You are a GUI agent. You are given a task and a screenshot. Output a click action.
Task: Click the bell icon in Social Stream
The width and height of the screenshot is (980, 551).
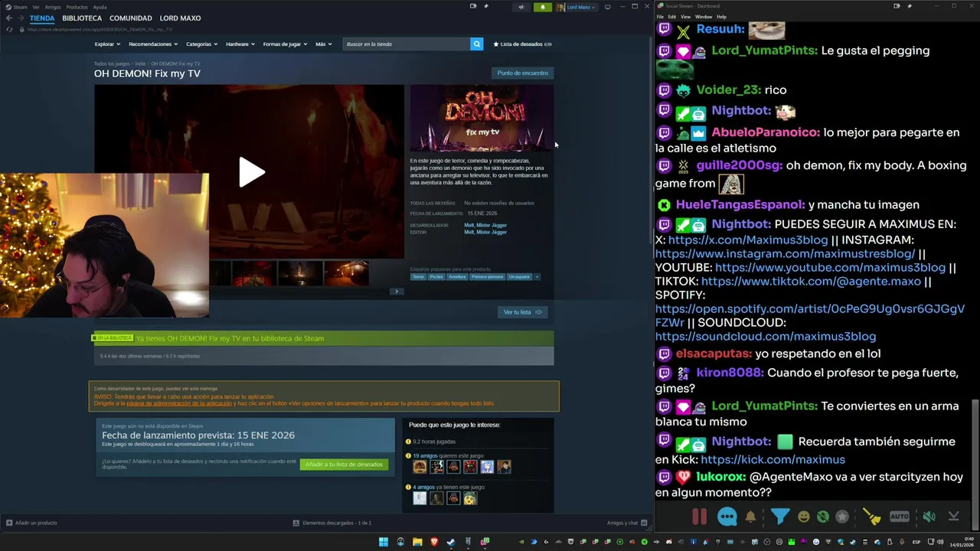750,517
